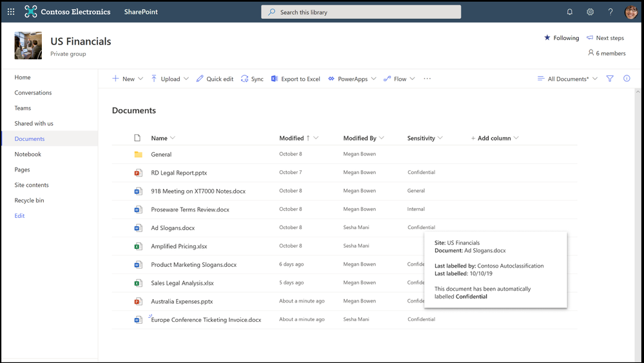This screenshot has width=644, height=363.
Task: Click Word icon for Ad Slogans
Action: coord(139,228)
